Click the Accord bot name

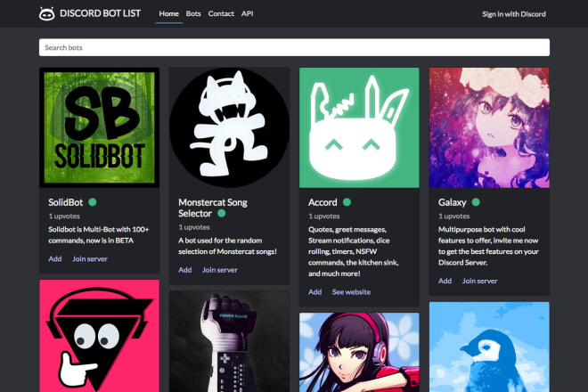323,202
